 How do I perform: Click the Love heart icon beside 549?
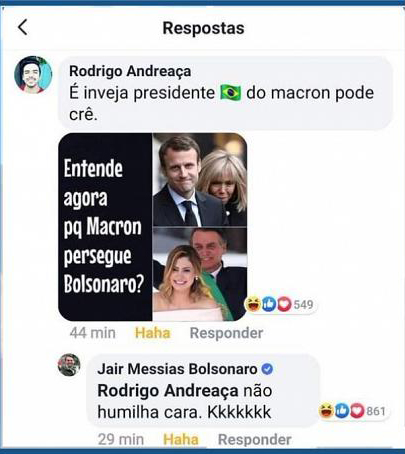[x=284, y=304]
